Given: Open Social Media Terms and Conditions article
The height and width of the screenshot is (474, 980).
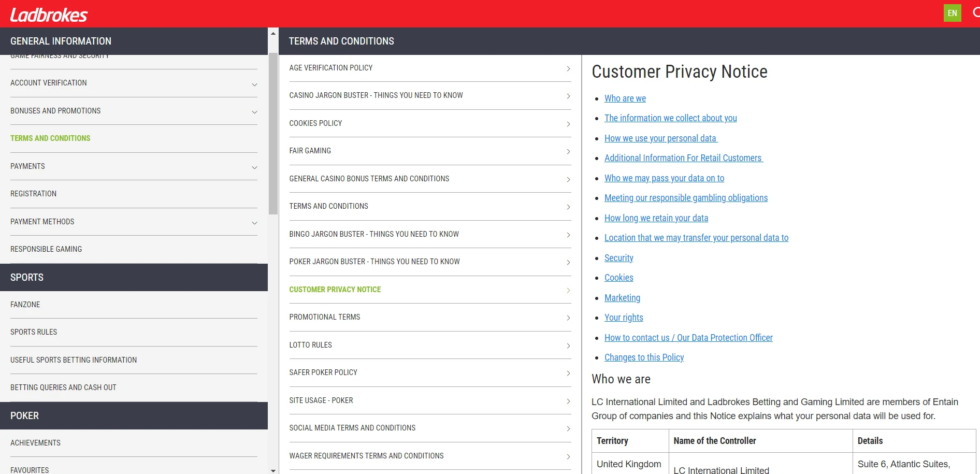Looking at the screenshot, I should [x=430, y=428].
